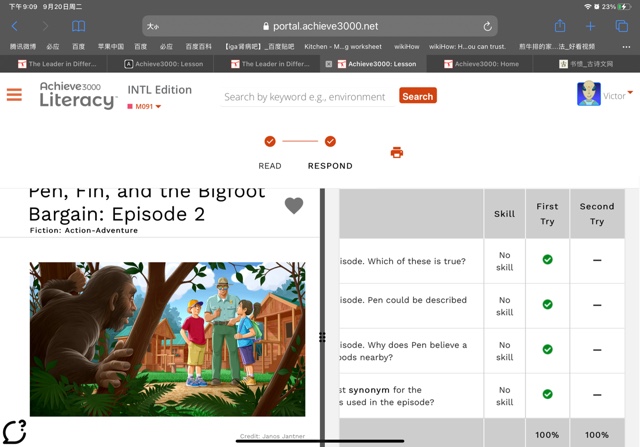Click 'Credit: Janos Jantner' caption

[272, 436]
